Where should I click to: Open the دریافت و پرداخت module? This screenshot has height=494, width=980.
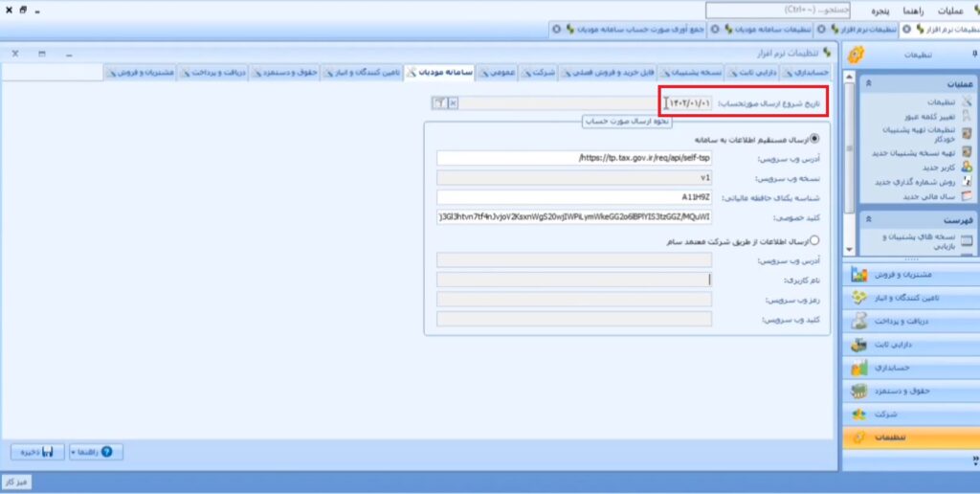click(x=911, y=322)
